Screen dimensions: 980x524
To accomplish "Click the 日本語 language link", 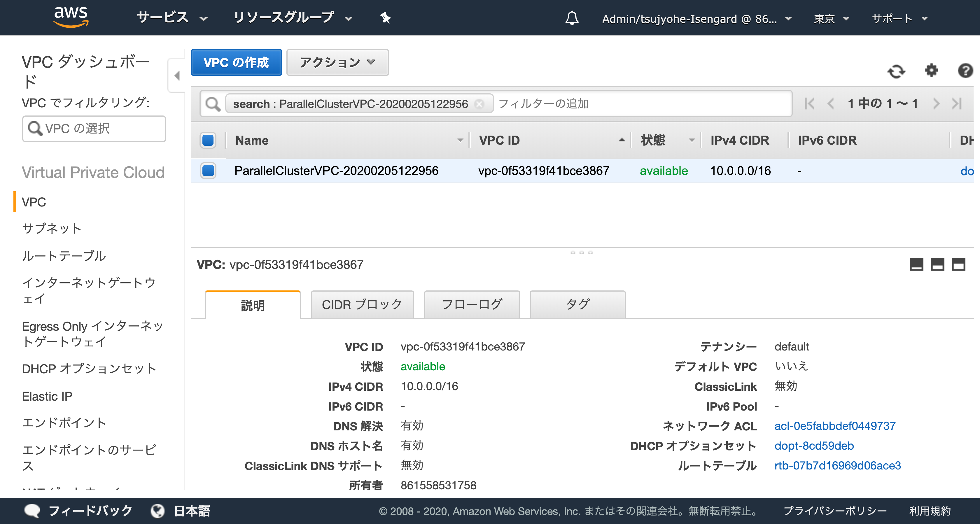I will (192, 511).
